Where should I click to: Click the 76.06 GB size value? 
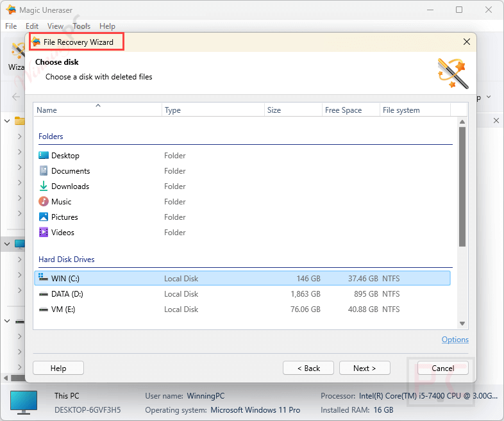tap(305, 310)
